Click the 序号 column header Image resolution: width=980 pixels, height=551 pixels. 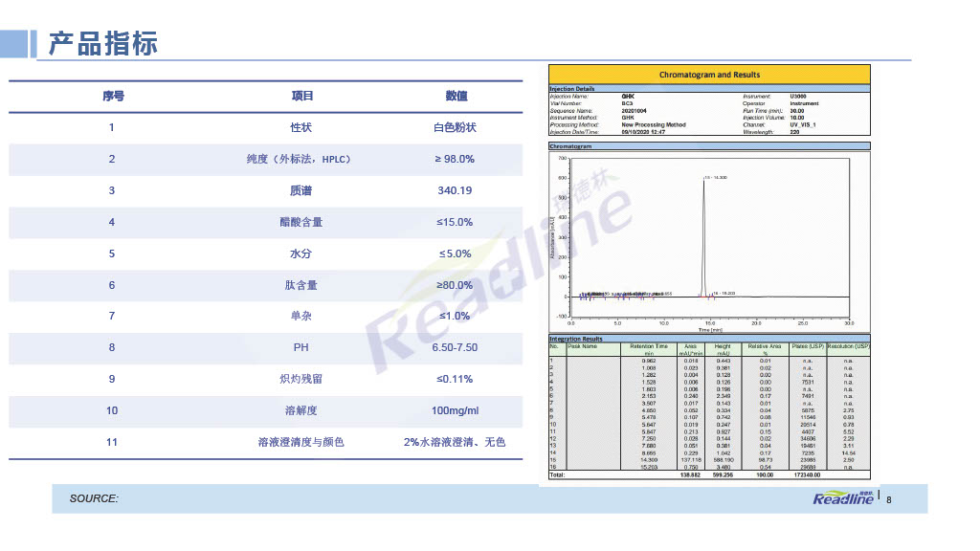pos(113,96)
